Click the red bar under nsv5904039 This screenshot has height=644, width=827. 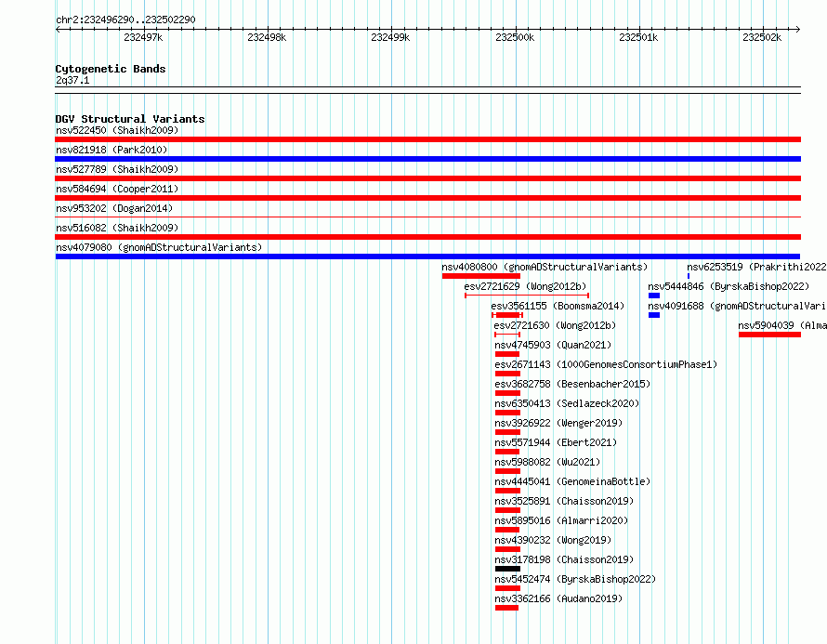tap(770, 335)
